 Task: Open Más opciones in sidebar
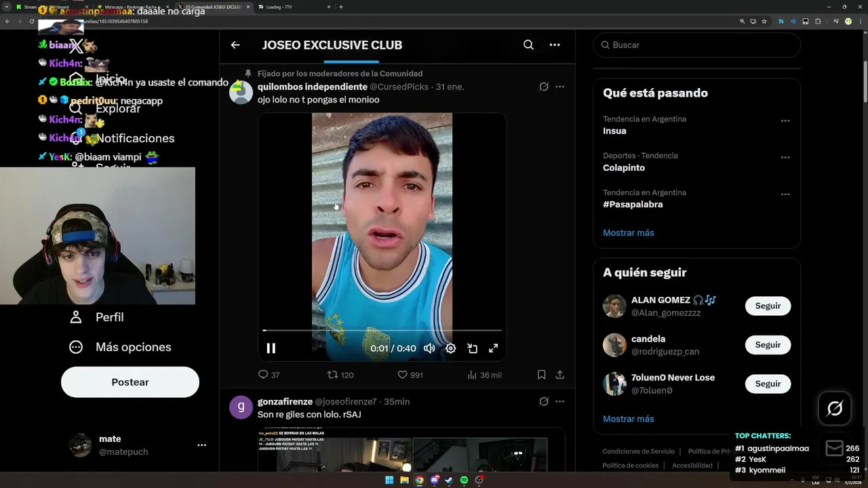click(x=120, y=347)
